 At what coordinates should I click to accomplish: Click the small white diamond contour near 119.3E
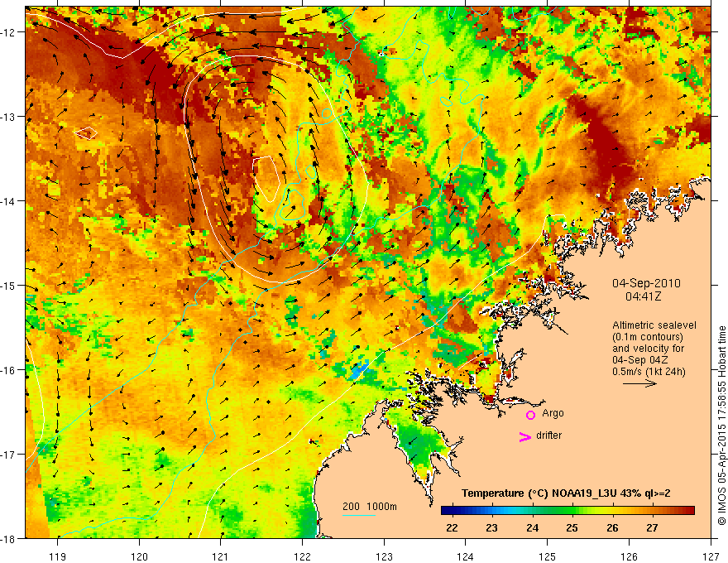86,133
